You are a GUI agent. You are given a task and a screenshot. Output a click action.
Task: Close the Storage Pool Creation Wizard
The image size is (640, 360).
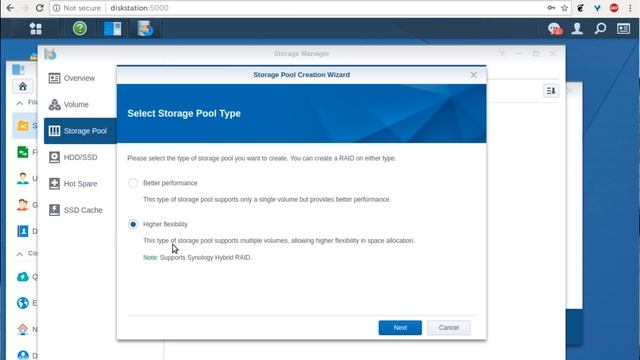tap(473, 75)
